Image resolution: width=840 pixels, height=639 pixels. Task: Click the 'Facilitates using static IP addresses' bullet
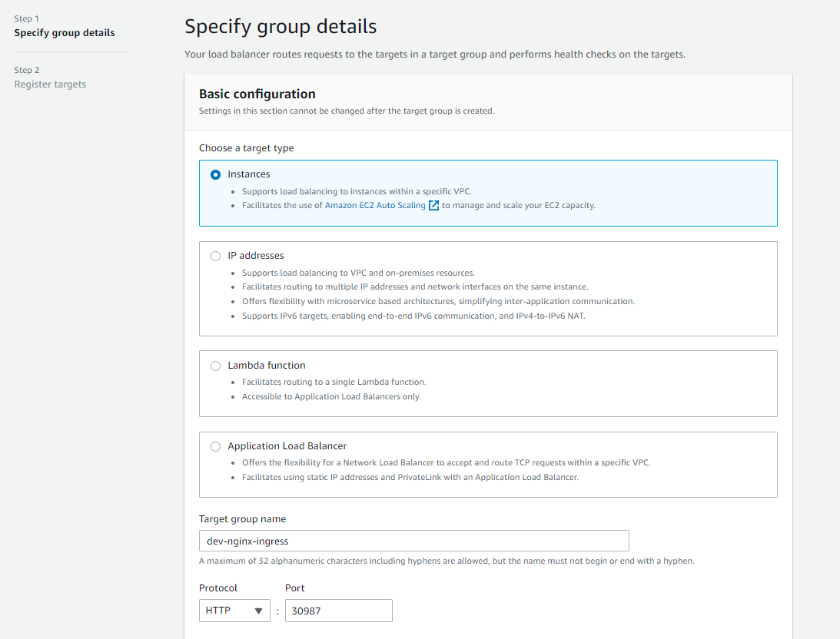point(410,477)
